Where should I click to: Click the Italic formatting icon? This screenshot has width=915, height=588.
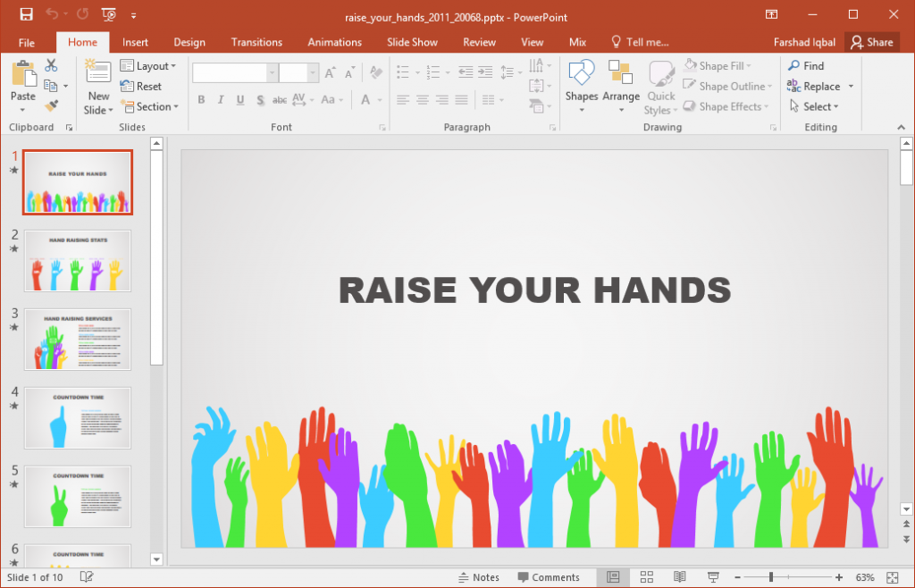[x=220, y=99]
